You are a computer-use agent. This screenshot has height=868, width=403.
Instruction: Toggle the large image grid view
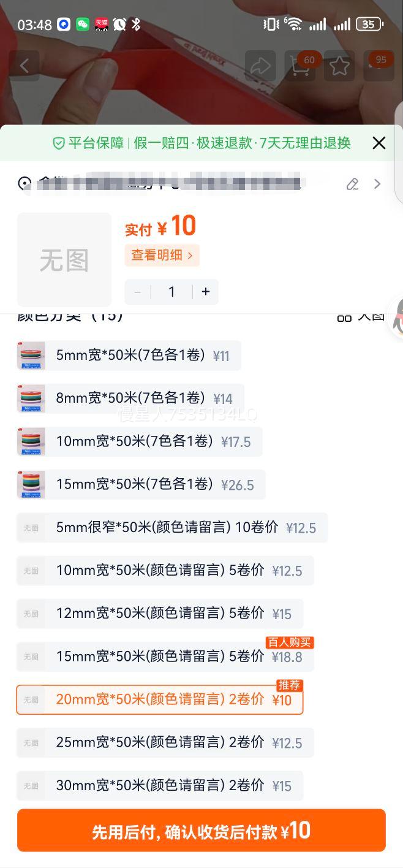tap(361, 316)
